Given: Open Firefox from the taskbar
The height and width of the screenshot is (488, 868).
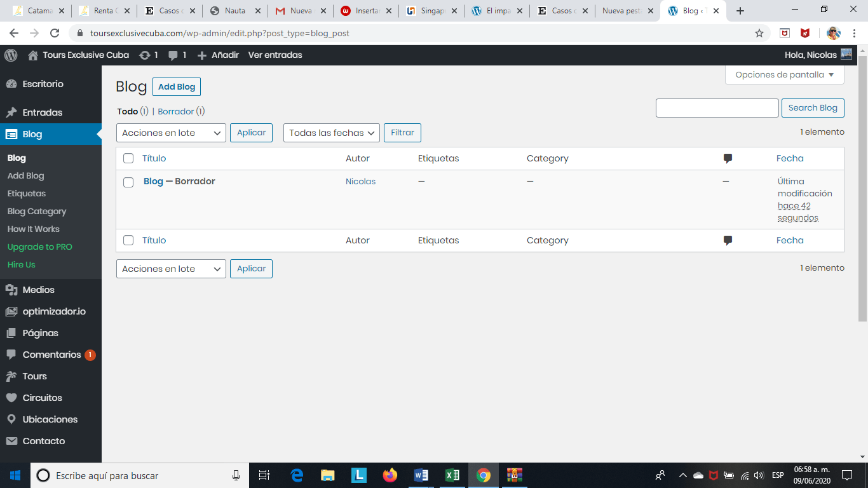Looking at the screenshot, I should pyautogui.click(x=390, y=475).
